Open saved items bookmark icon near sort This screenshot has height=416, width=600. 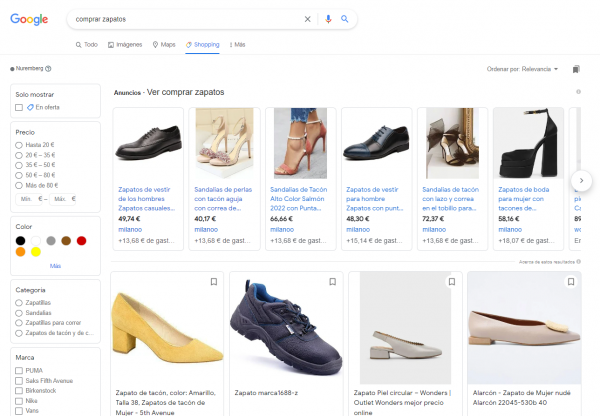tap(576, 69)
